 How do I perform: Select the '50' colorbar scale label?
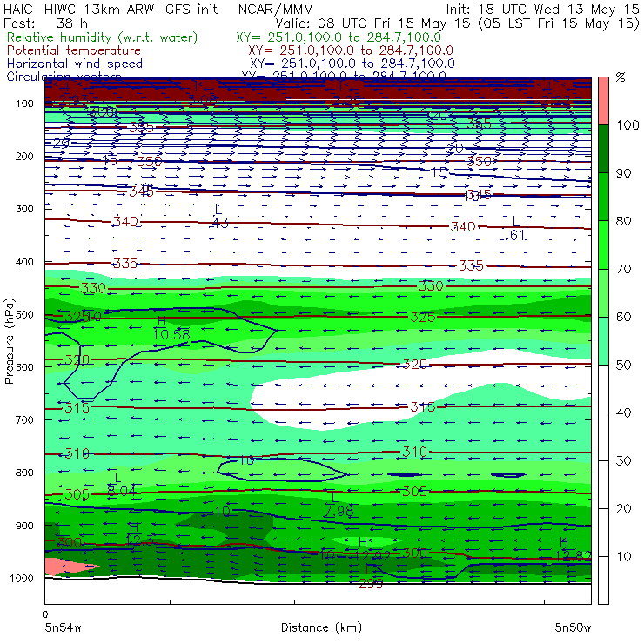tap(623, 365)
